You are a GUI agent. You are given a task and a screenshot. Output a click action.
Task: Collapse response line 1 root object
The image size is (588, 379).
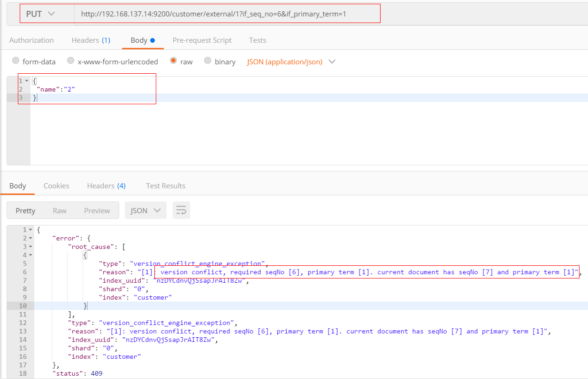(x=31, y=230)
